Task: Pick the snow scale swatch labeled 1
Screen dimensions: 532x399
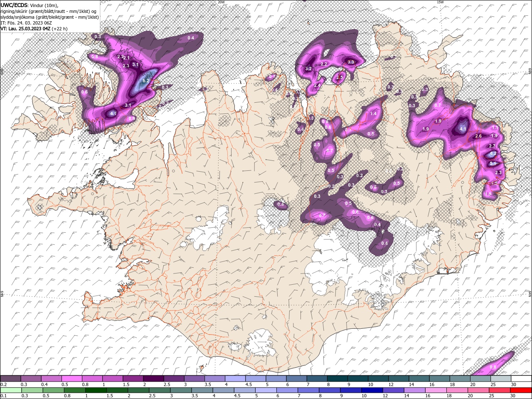Action: [x=112, y=379]
